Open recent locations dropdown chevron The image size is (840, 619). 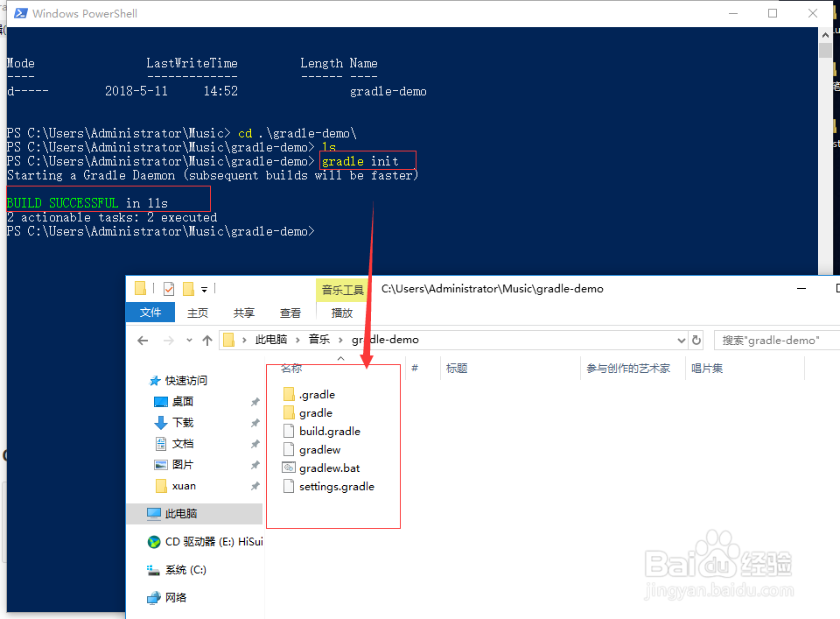pyautogui.click(x=189, y=341)
